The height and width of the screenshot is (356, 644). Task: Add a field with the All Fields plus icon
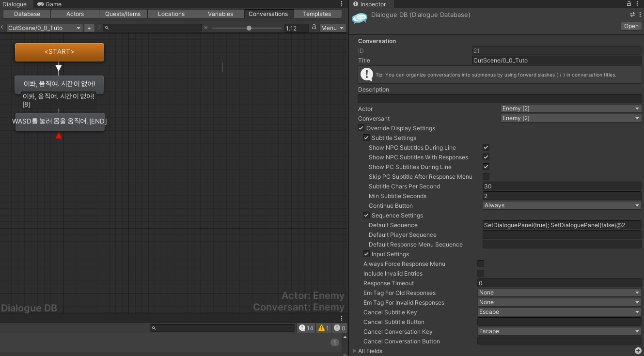(638, 351)
